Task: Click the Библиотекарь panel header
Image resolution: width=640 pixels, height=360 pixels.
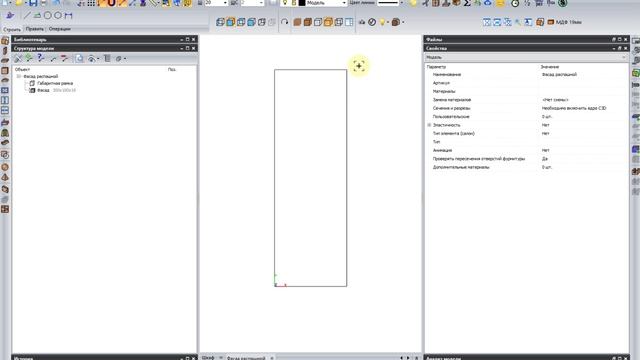Action: click(104, 40)
